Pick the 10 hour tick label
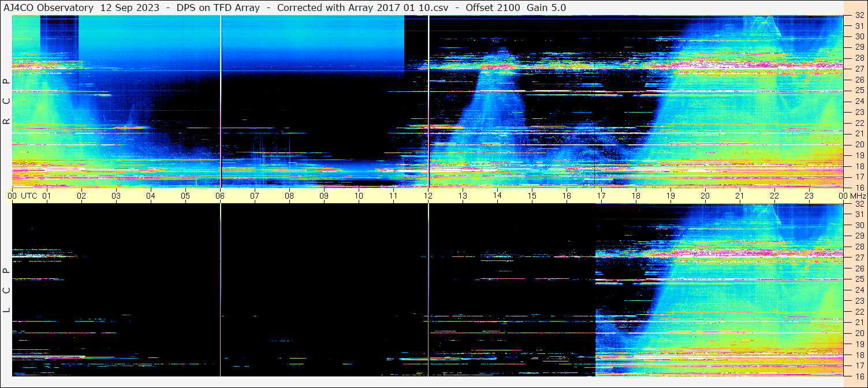Screen dimensions: 868x388 click(359, 196)
